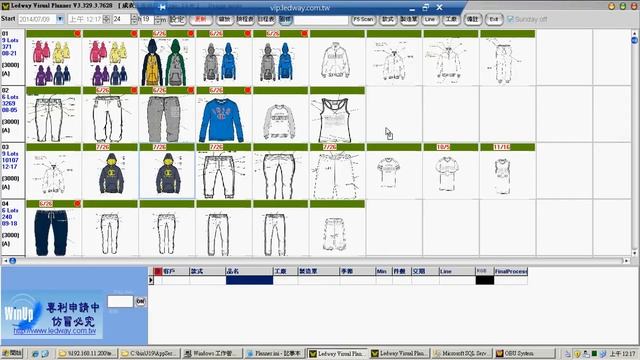Screen dimensions: 640x360
Task: Select blue long-sleeve shirt thumbnail in line 02
Action: tap(224, 118)
